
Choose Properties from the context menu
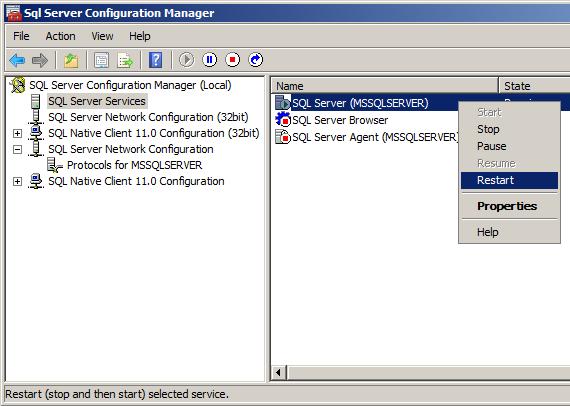[x=509, y=206]
